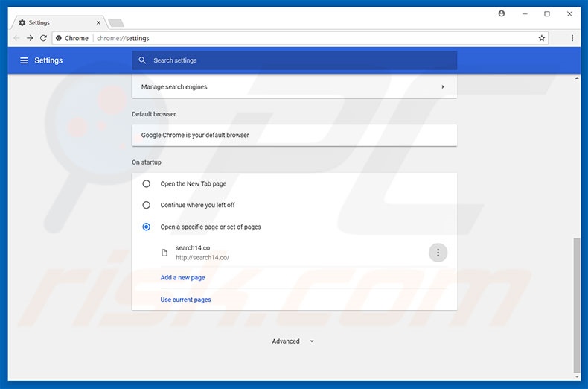
Task: Open Manage search engines
Action: (x=295, y=86)
